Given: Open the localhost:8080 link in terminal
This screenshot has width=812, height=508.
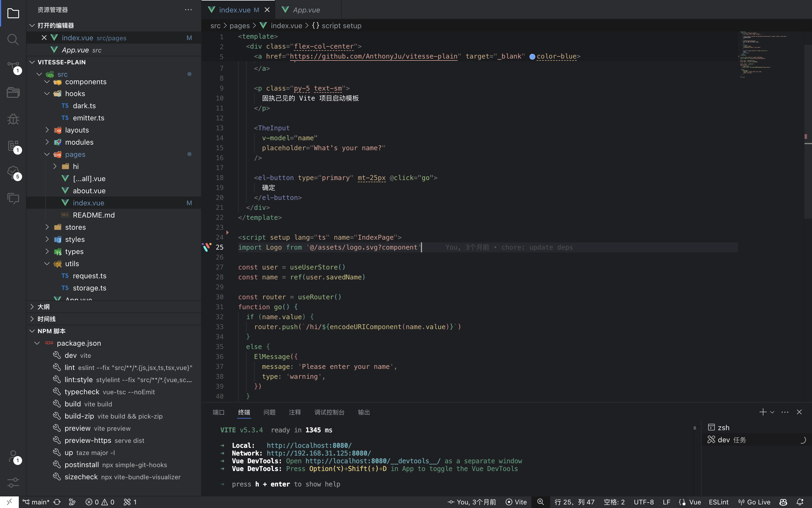Looking at the screenshot, I should 309,445.
